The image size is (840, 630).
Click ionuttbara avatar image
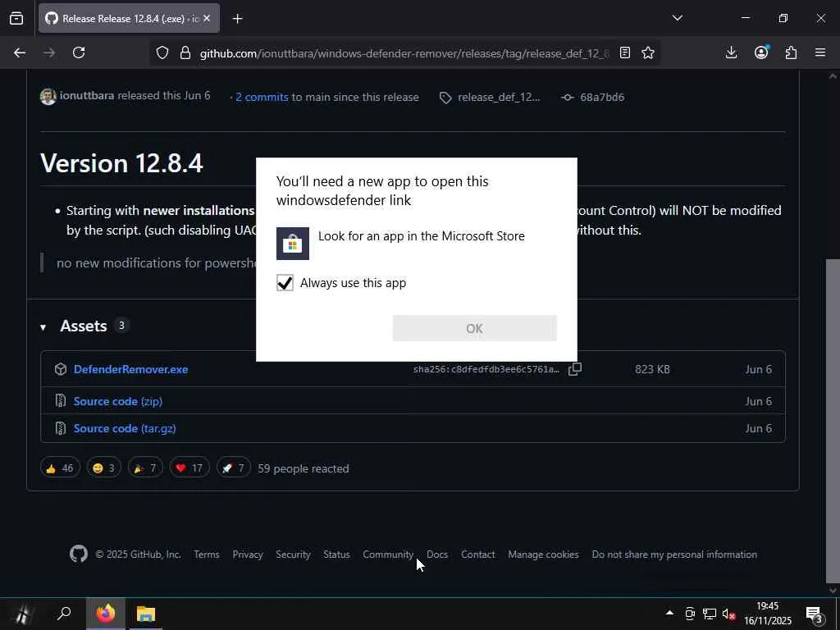click(x=48, y=97)
